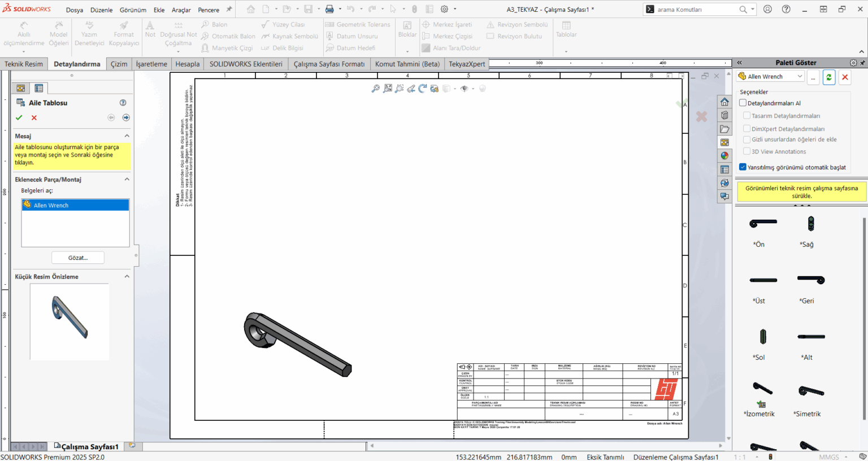The image size is (868, 461).
Task: Click the Home icon in right task pane
Action: pyautogui.click(x=724, y=102)
